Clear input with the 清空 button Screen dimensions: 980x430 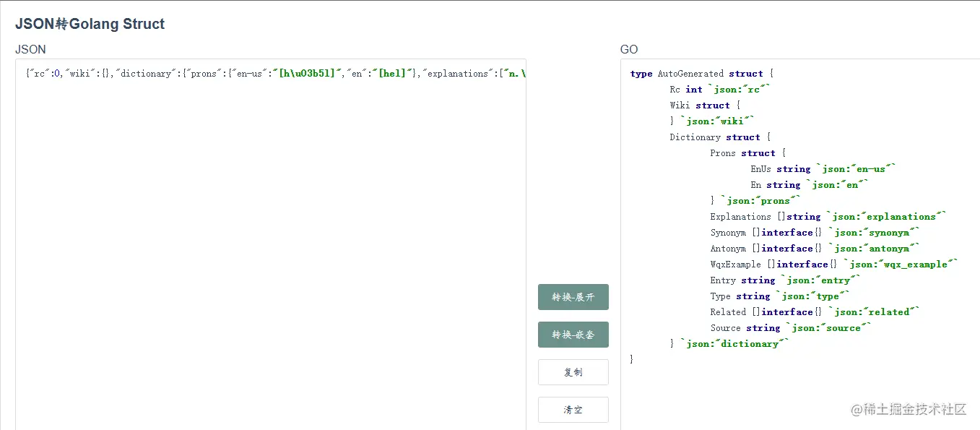pos(573,410)
